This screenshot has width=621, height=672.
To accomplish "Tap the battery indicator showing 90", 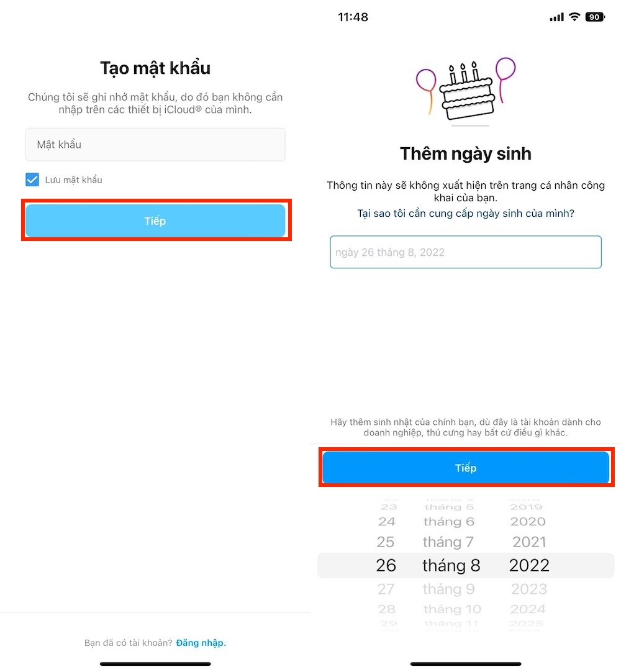I will click(x=594, y=17).
